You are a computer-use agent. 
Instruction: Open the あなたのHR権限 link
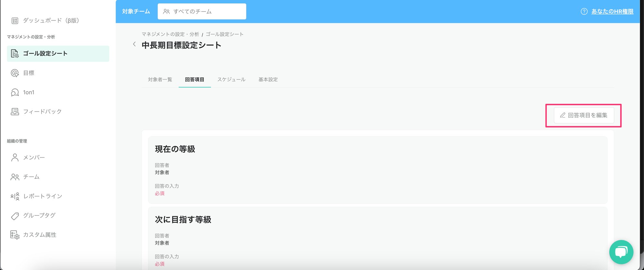[x=612, y=12]
